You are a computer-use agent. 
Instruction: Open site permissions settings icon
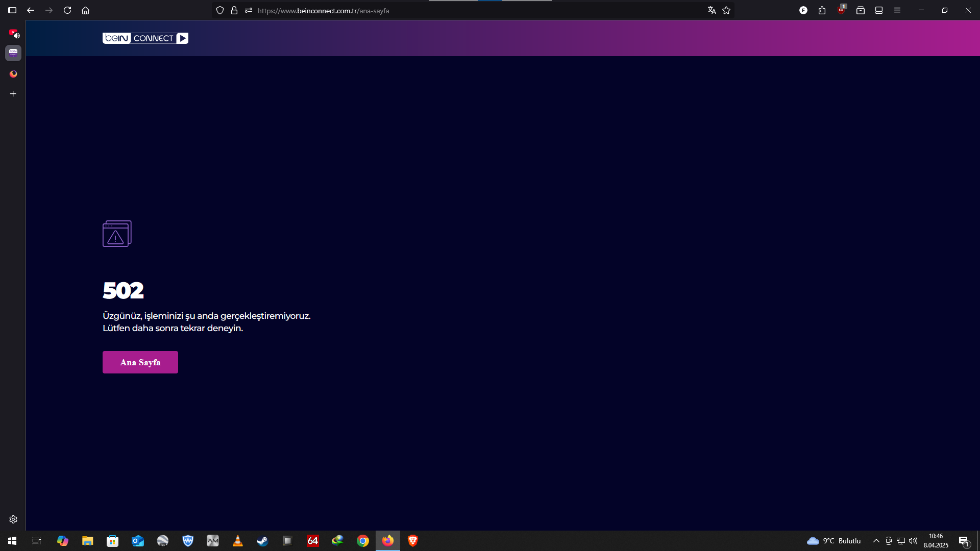pos(249,10)
